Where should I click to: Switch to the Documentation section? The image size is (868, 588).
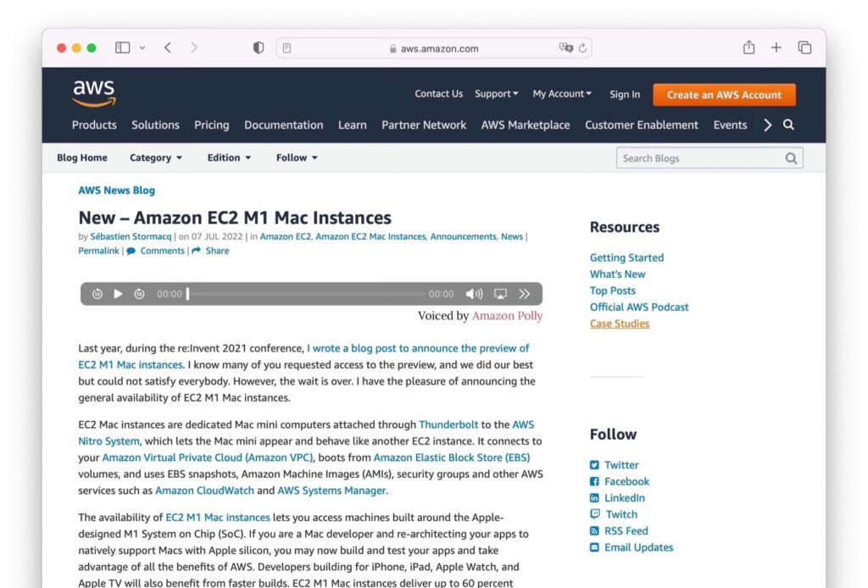point(283,125)
